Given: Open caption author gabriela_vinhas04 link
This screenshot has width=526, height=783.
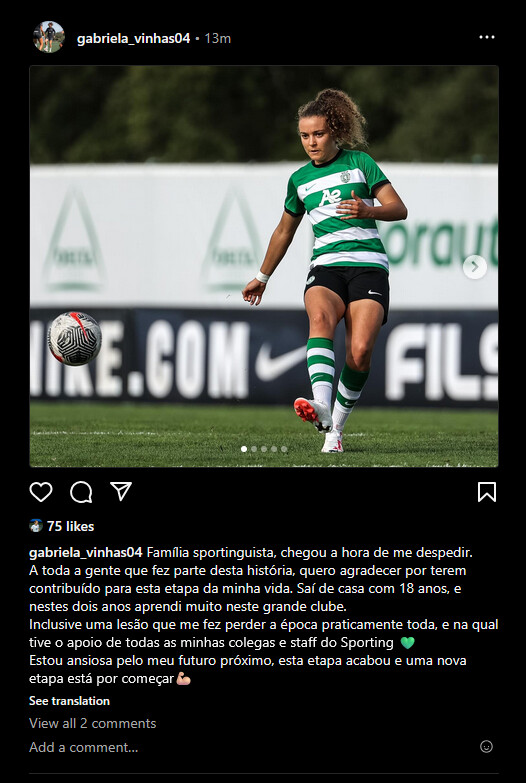Looking at the screenshot, I should 86,553.
